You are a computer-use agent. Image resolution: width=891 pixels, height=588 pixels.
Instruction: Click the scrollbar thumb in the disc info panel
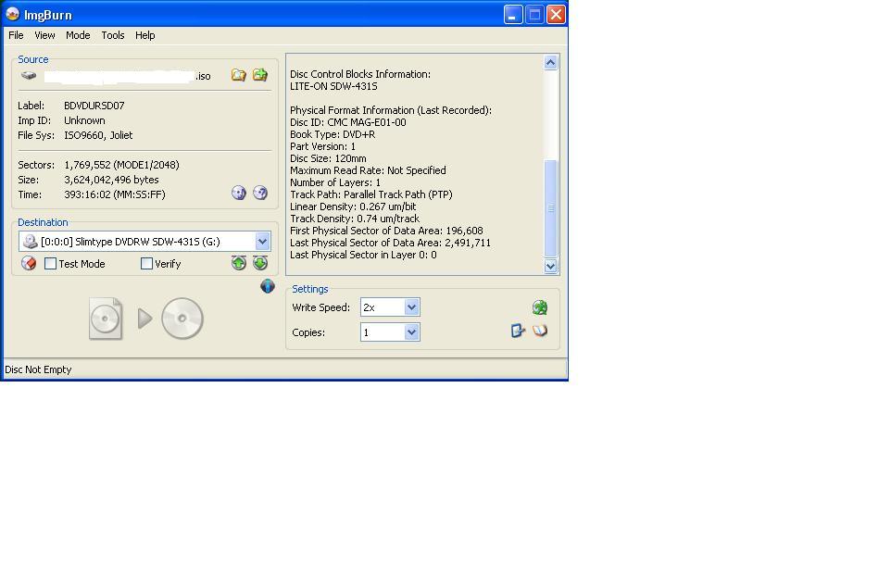pos(551,208)
